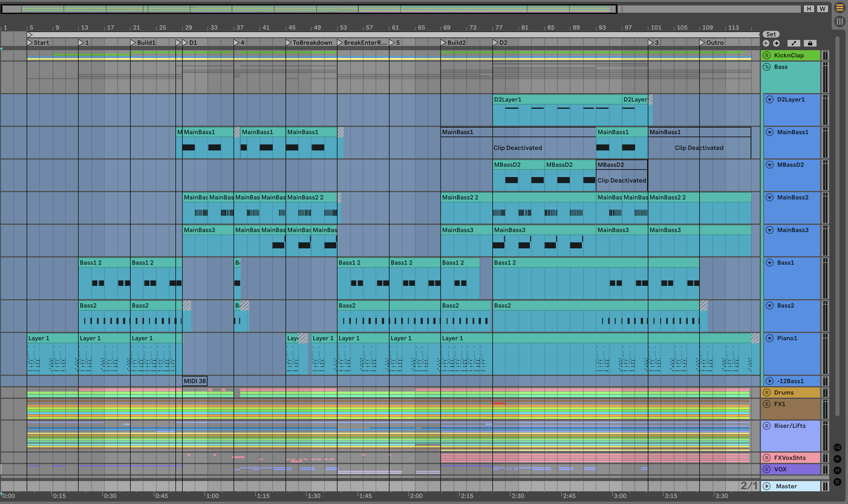Toggle the Mixer (M) section visibility
The width and height of the screenshot is (848, 504).
837,470
